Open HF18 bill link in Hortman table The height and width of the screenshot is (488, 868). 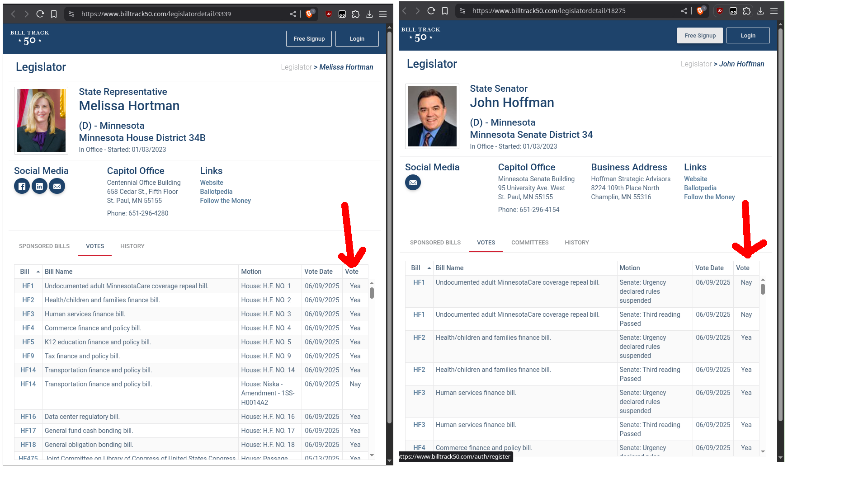click(x=28, y=445)
